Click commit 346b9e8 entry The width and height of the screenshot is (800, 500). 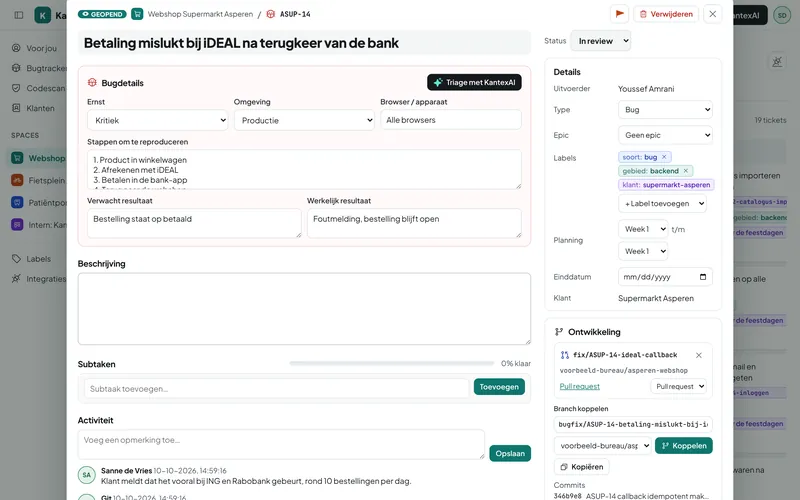coord(631,495)
